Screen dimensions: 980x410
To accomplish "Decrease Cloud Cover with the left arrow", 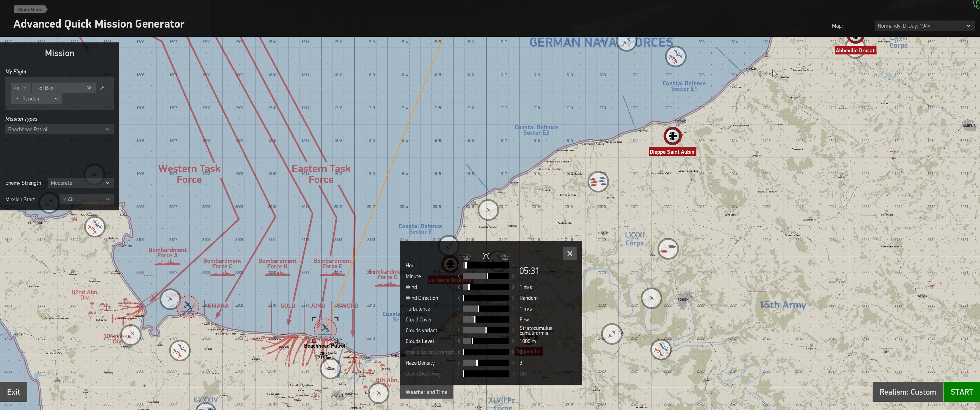I will coord(458,319).
